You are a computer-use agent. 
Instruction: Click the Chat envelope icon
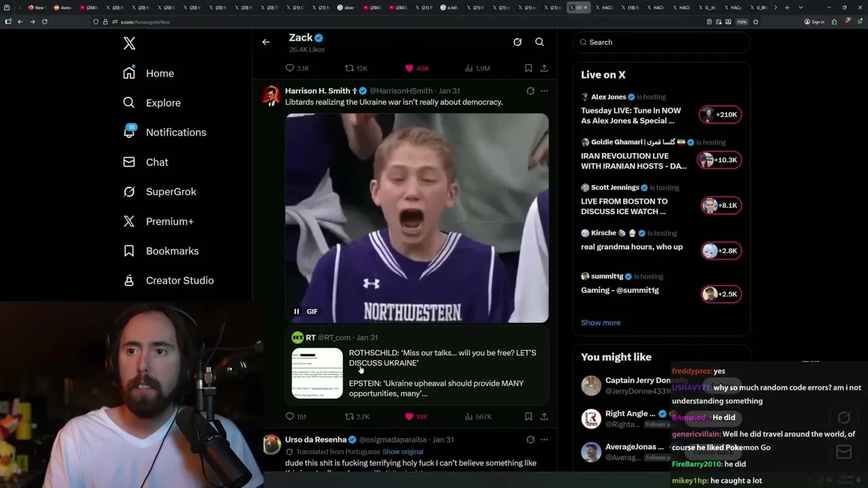(129, 162)
